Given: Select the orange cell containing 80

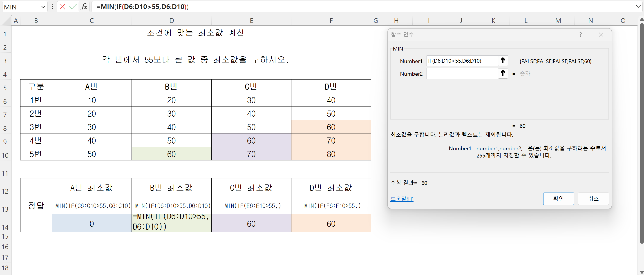Looking at the screenshot, I should coord(331,154).
